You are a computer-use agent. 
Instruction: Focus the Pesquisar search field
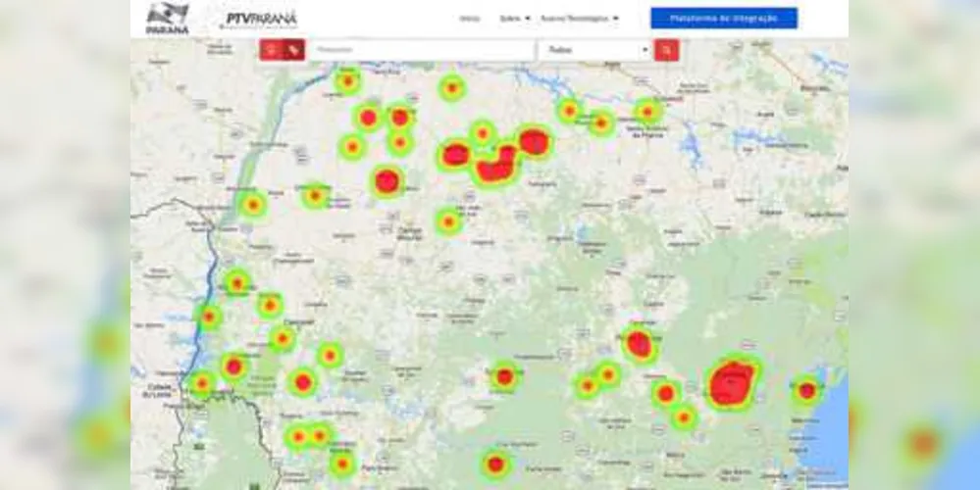click(x=423, y=50)
